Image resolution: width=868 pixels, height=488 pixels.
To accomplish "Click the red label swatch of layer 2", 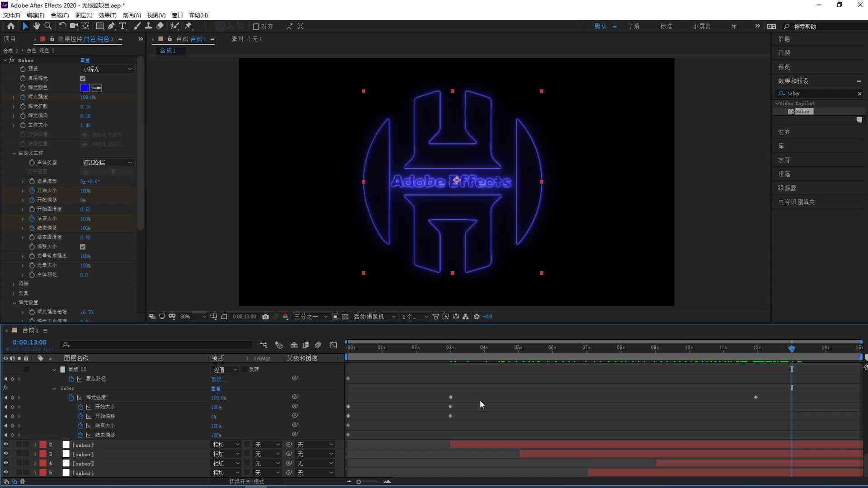I will point(43,445).
